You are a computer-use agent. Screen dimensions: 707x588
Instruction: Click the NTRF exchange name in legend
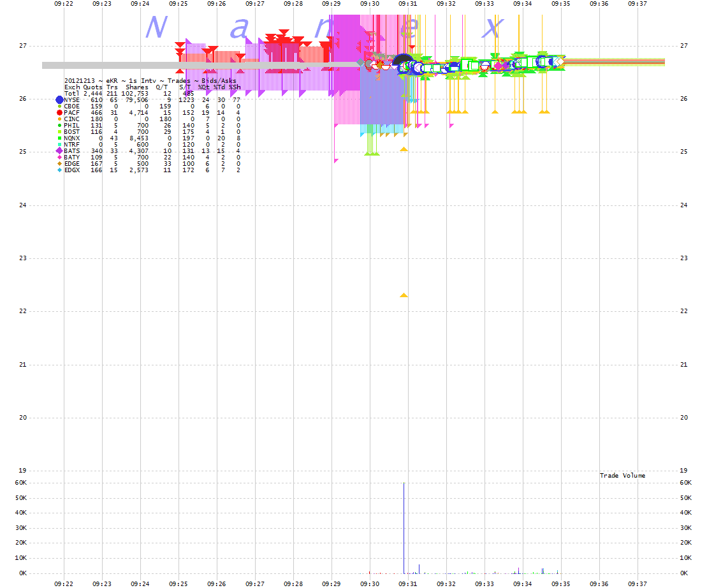[71, 144]
